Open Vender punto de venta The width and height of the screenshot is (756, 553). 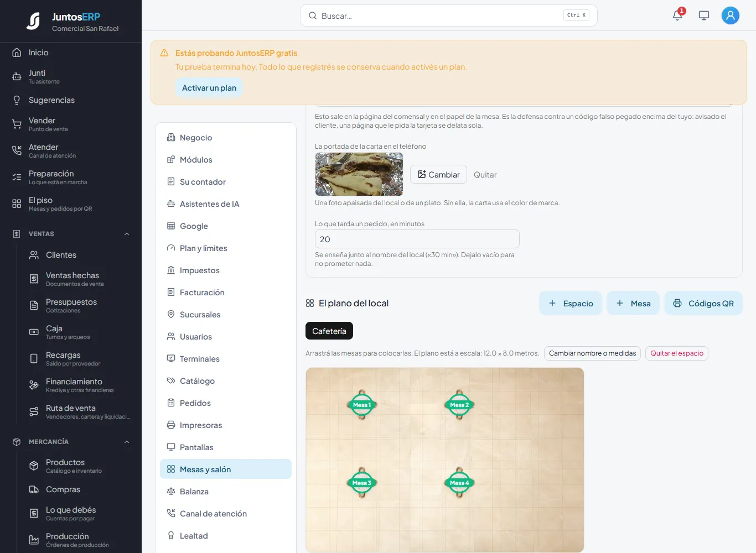pos(71,124)
